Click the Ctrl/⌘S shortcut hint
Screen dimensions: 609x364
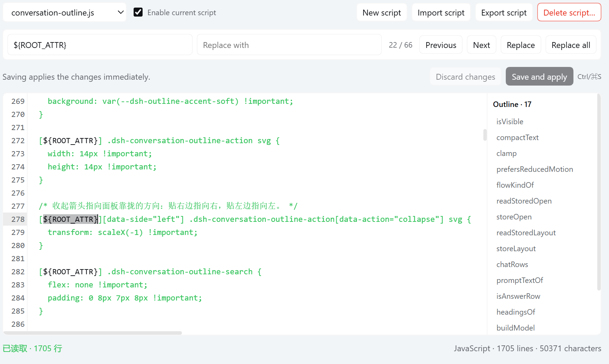[x=589, y=77]
